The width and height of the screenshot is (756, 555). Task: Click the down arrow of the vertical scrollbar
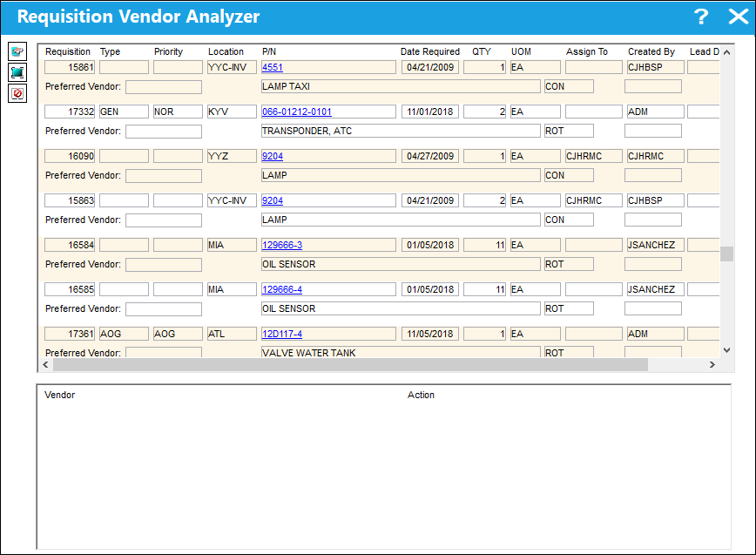(726, 350)
